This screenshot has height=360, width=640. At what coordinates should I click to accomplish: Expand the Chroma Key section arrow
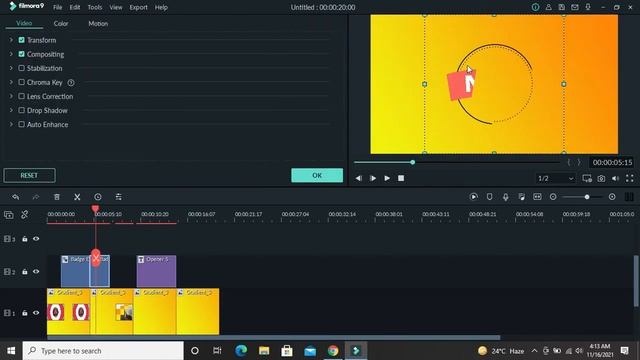click(x=11, y=82)
